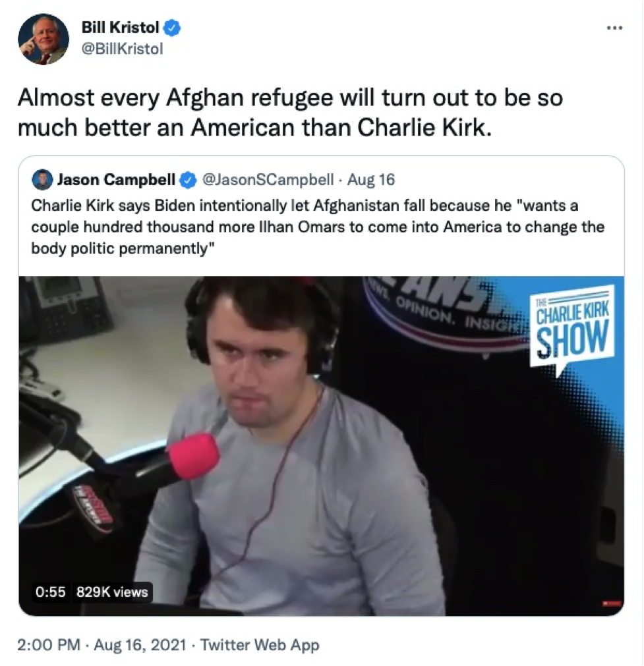The height and width of the screenshot is (666, 644).
Task: Open the Bill Kristol display name
Action: tap(121, 28)
